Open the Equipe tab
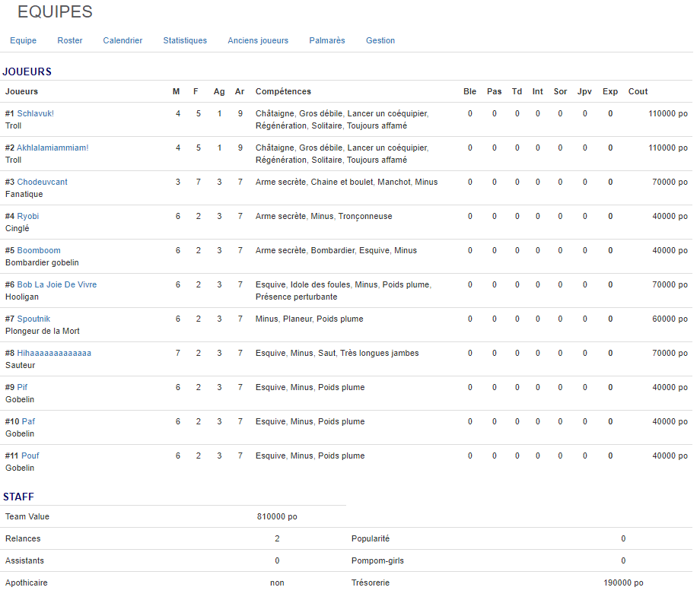The width and height of the screenshot is (700, 600). [x=23, y=40]
